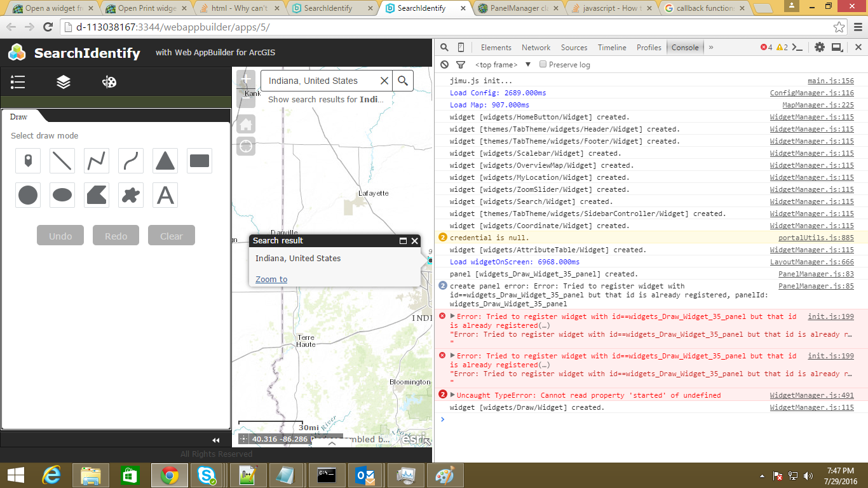Open Internet Explorer from the taskbar

pos(51,475)
